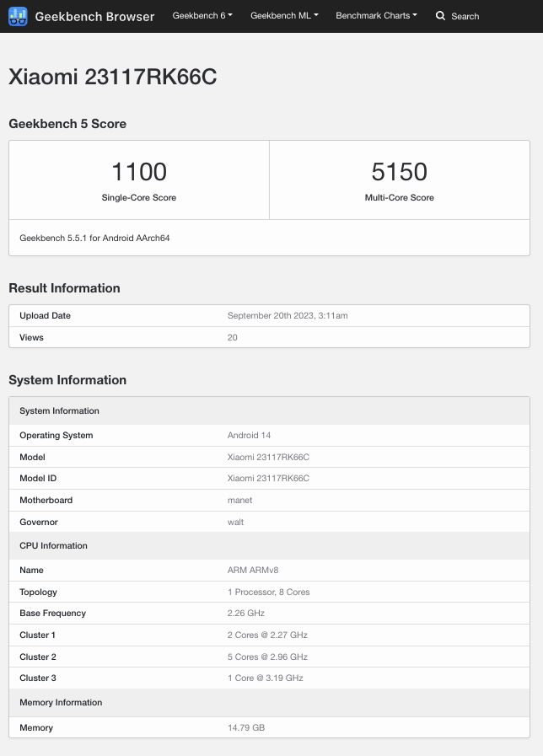This screenshot has height=756, width=543.
Task: Click the Memory value 14.79 GB
Action: (x=246, y=727)
